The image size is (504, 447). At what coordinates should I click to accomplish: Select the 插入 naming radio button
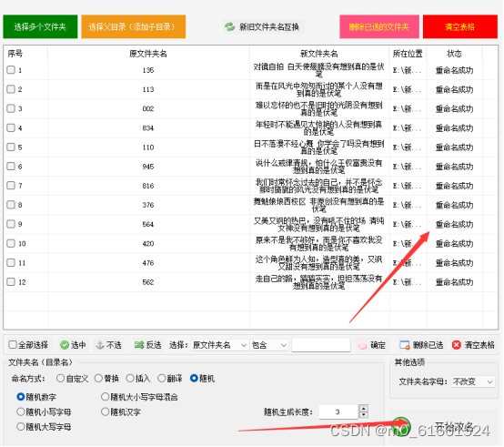(130, 378)
